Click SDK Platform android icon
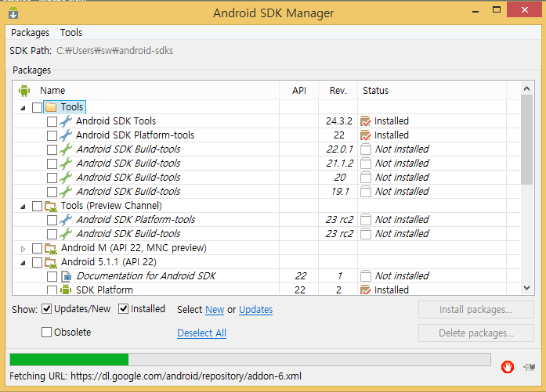This screenshot has width=546, height=392. coord(66,290)
